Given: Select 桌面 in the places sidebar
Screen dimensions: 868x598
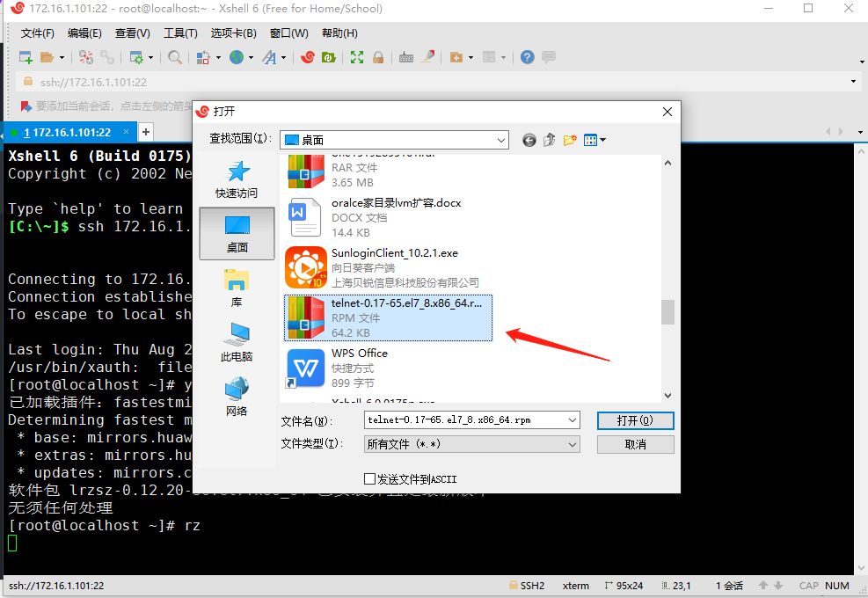Looking at the screenshot, I should (237, 234).
